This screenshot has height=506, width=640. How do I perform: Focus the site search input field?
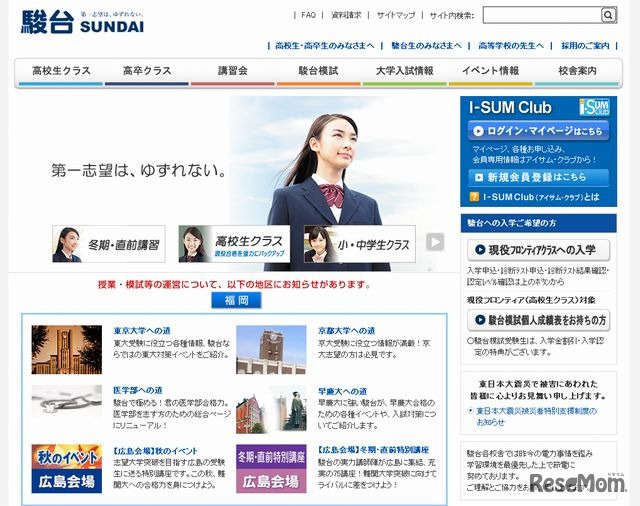542,15
